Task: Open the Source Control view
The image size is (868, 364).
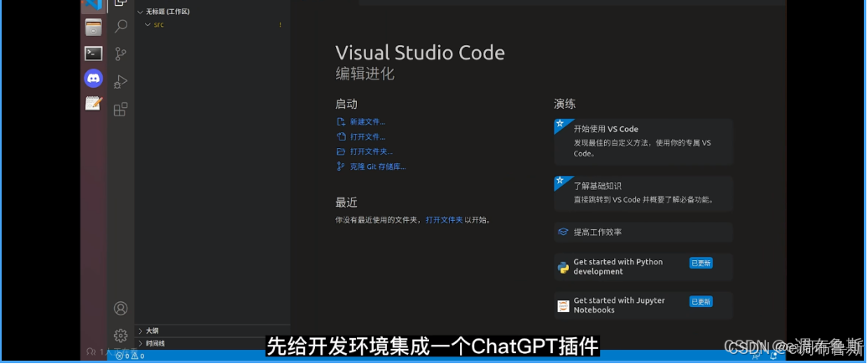Action: (x=121, y=54)
